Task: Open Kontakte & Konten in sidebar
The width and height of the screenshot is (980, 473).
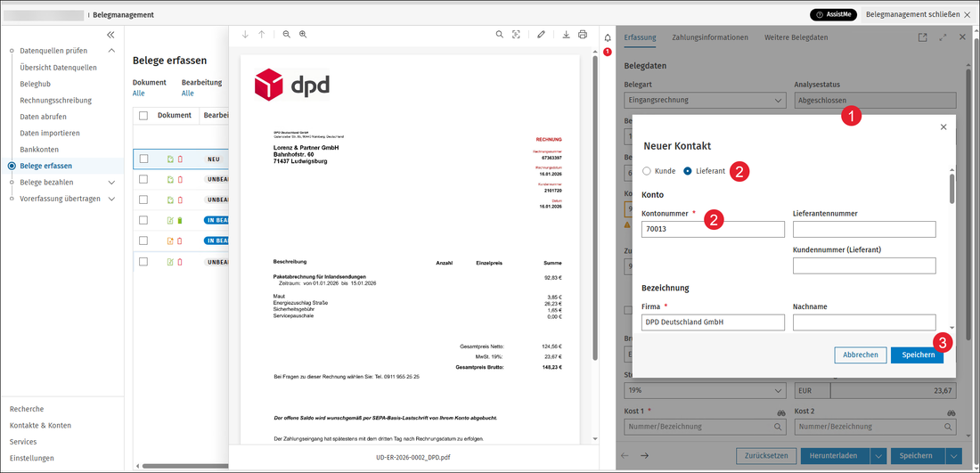Action: tap(40, 426)
